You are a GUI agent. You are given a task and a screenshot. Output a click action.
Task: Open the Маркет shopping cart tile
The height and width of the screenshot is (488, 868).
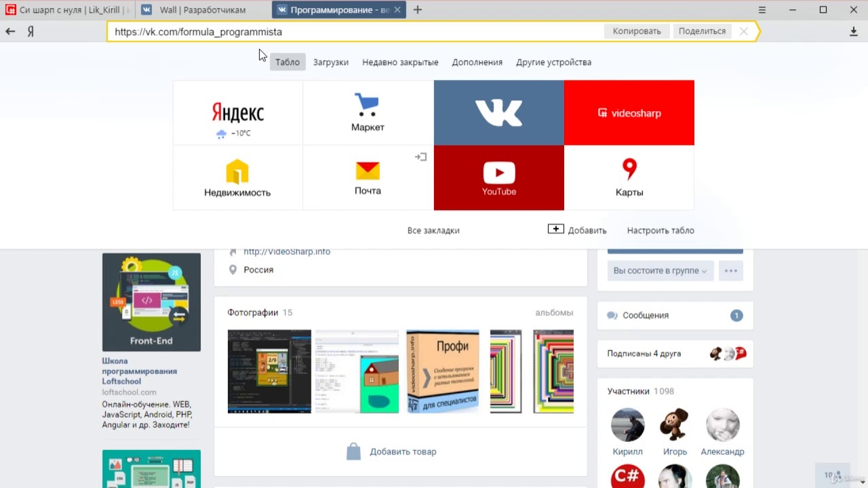click(x=368, y=113)
